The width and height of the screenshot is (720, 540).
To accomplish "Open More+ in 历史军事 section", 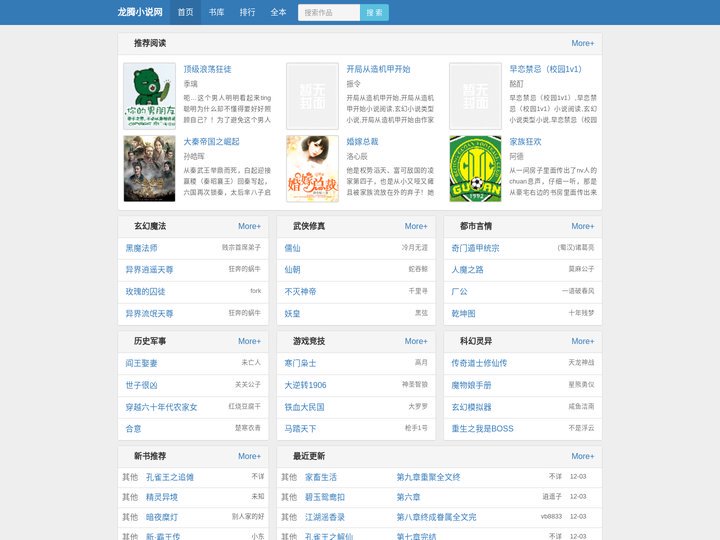I will (x=249, y=341).
